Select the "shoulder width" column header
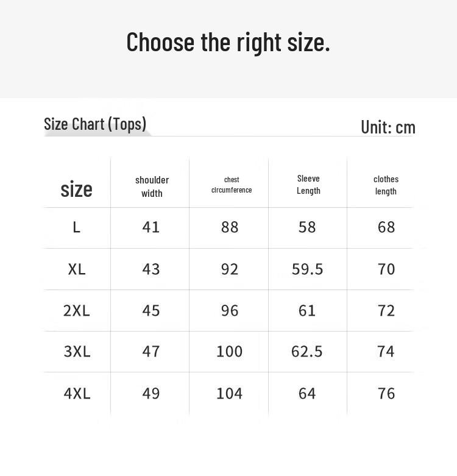 tap(152, 186)
